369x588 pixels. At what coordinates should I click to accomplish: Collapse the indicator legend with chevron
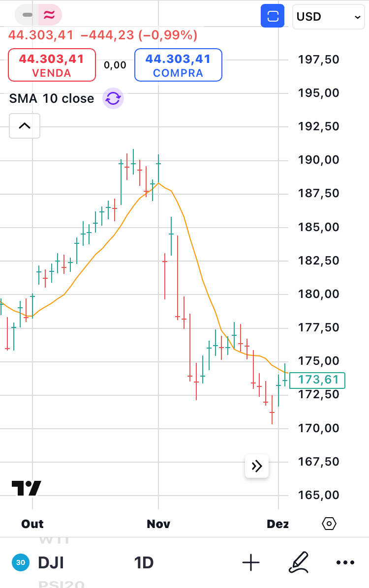coord(25,126)
